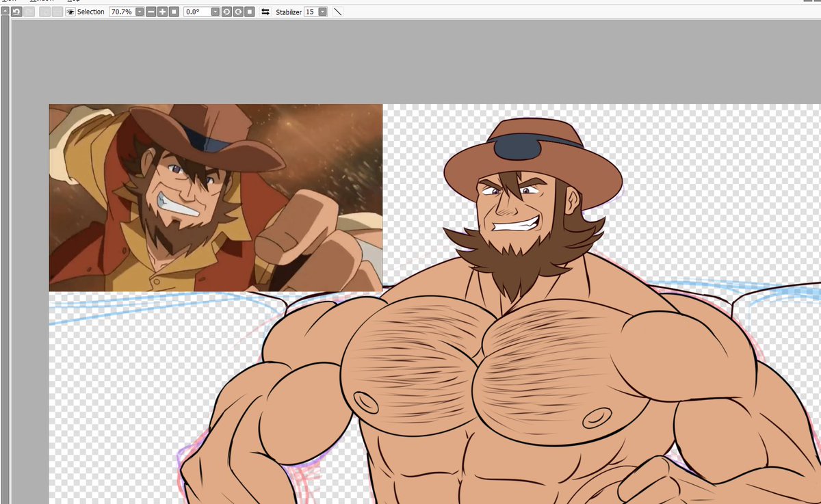This screenshot has height=504, width=821.
Task: Reset canvas rotation with the square button
Action: tap(250, 12)
